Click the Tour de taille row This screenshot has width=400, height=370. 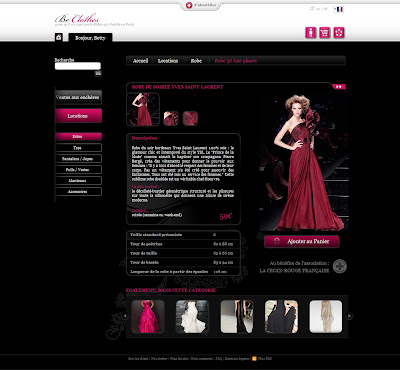tap(183, 253)
